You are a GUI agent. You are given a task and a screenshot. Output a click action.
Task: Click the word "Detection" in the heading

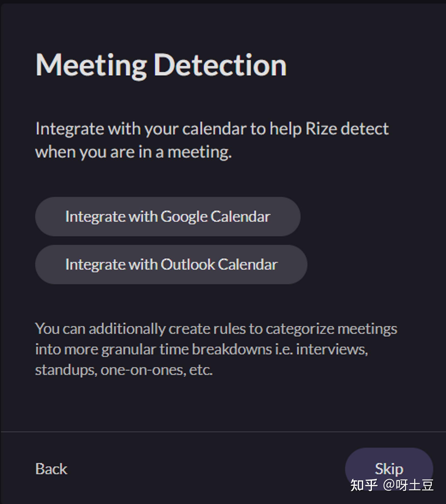pyautogui.click(x=220, y=66)
